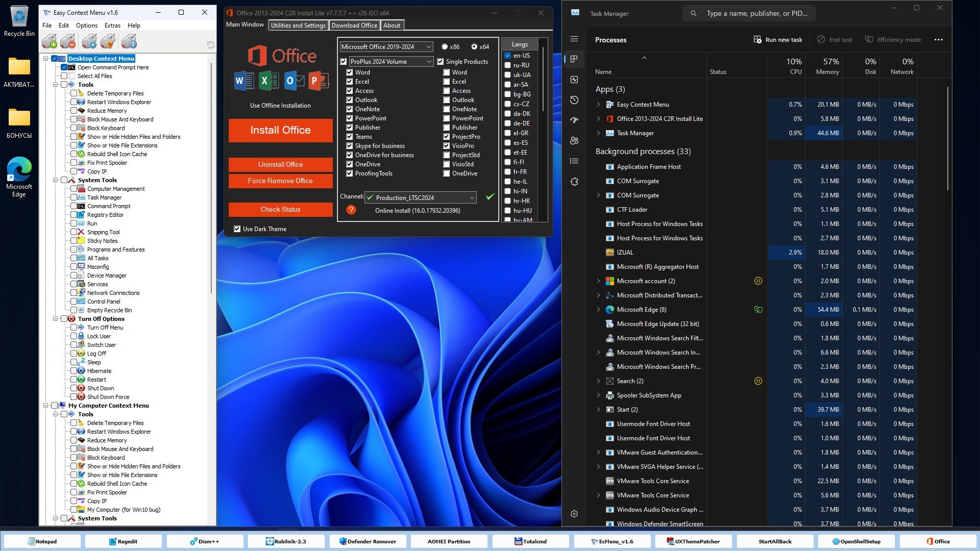Toggle Open Command Prompt Here checkbox
Image resolution: width=980 pixels, height=551 pixels.
(64, 67)
